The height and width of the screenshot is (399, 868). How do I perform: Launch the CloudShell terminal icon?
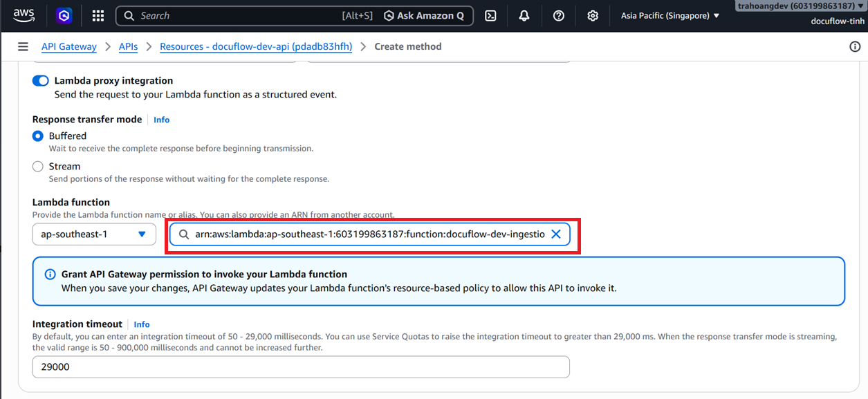[490, 15]
